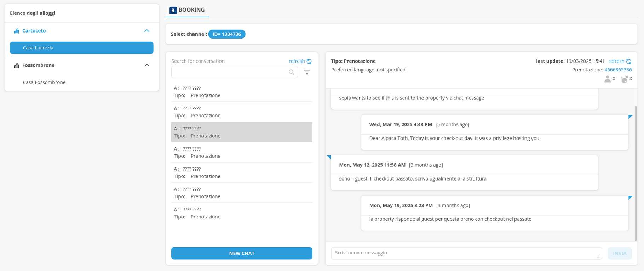Click the Fossombrone building icon
This screenshot has height=271, width=644.
click(x=16, y=65)
